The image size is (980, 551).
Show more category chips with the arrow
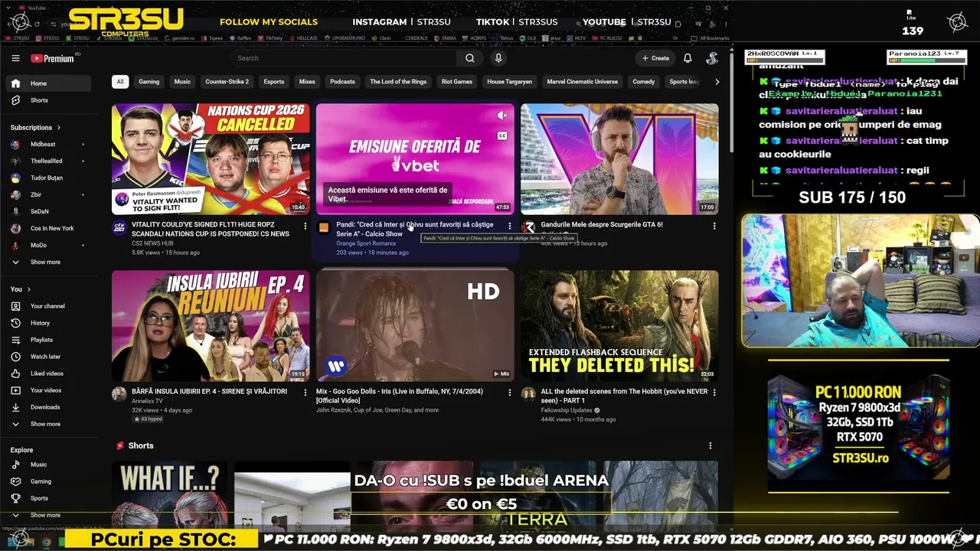[x=717, y=82]
